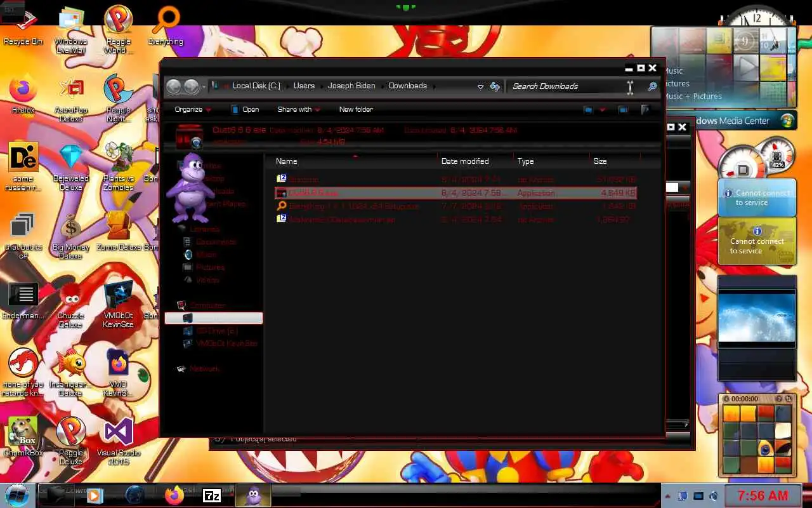
Task: Open Plants vs Zombies desktop icon
Action: (118, 167)
